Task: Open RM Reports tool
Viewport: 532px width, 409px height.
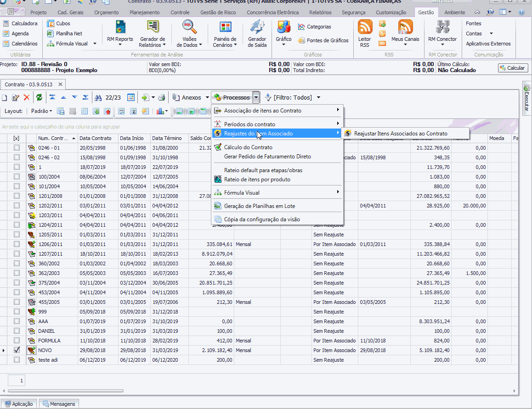Action: point(120,33)
